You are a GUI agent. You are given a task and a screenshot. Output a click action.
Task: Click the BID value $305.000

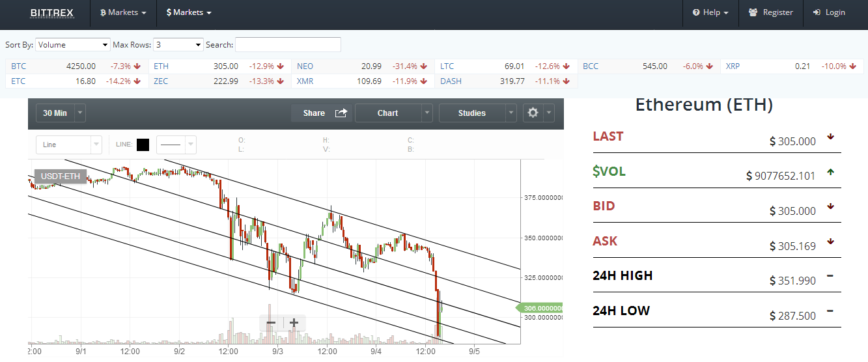pos(792,211)
